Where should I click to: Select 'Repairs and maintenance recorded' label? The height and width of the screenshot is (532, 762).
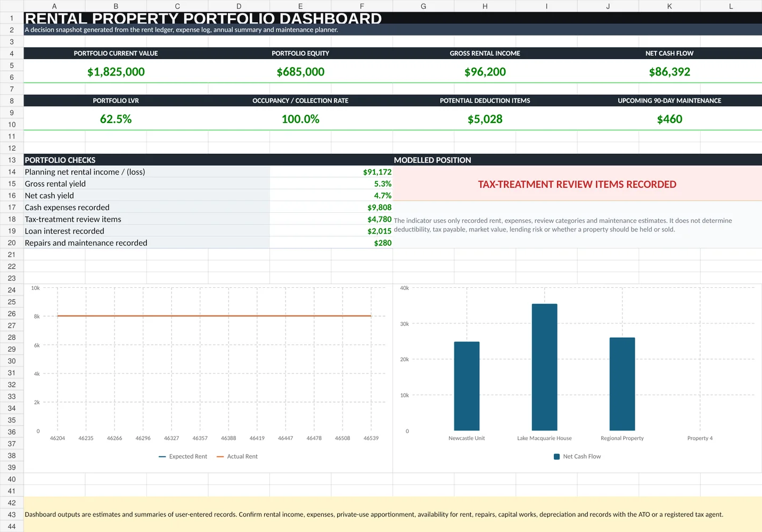point(86,243)
